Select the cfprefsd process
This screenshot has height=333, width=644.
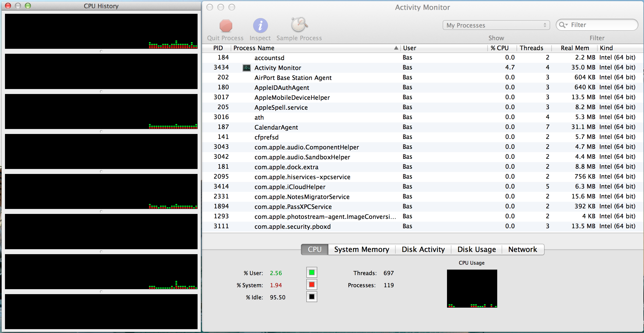(x=423, y=137)
